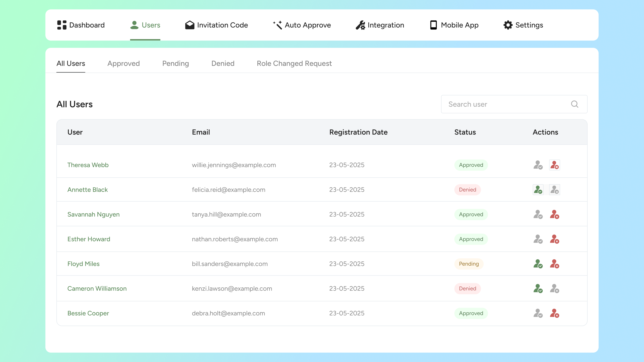Approve Cameron Williamson using the green icon

(x=538, y=289)
